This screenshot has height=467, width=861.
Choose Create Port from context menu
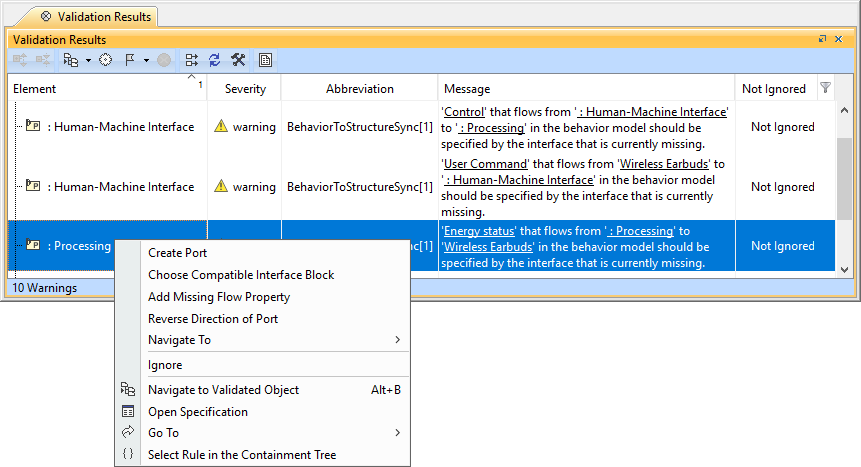point(178,253)
